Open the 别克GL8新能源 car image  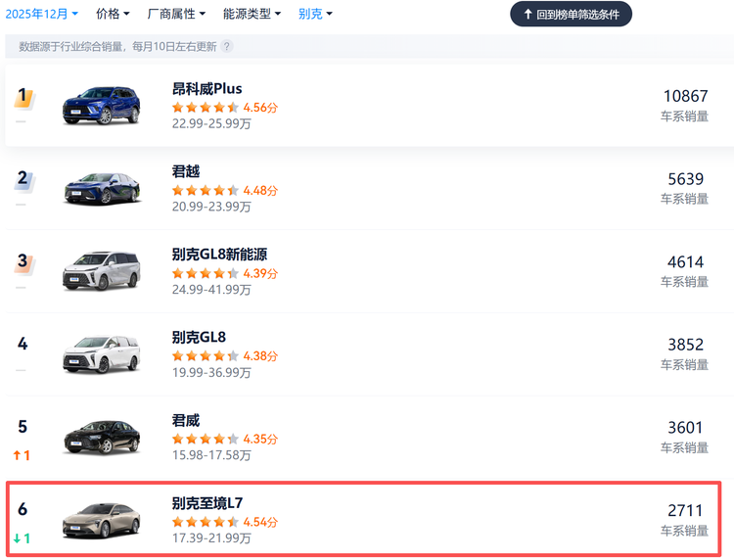pyautogui.click(x=102, y=271)
